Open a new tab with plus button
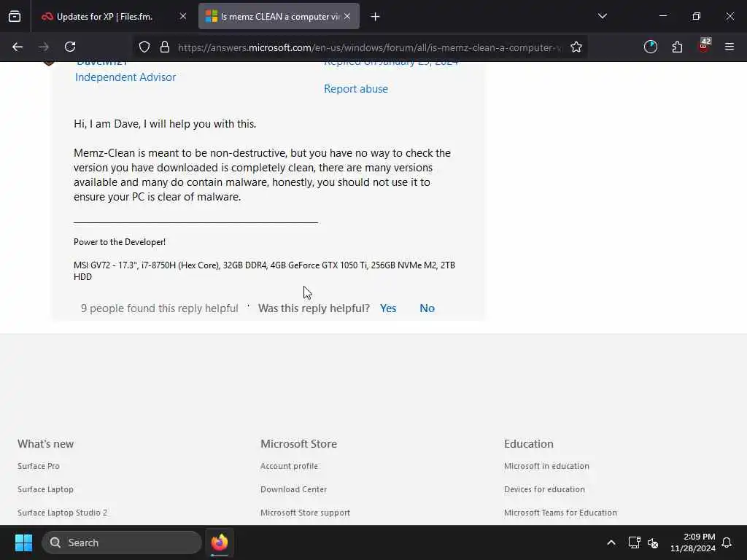The image size is (747, 560). pyautogui.click(x=376, y=17)
